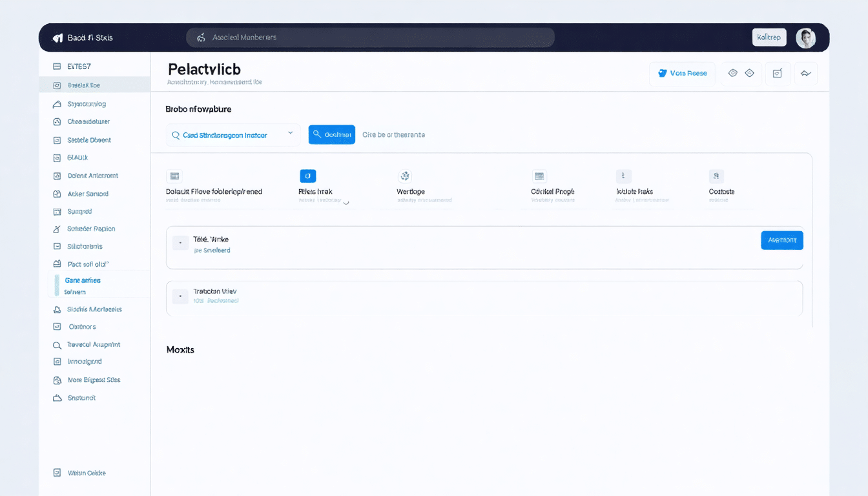Click the sidebar icon beside Sustanct
Viewport: 868px width, 496px height.
(57, 398)
